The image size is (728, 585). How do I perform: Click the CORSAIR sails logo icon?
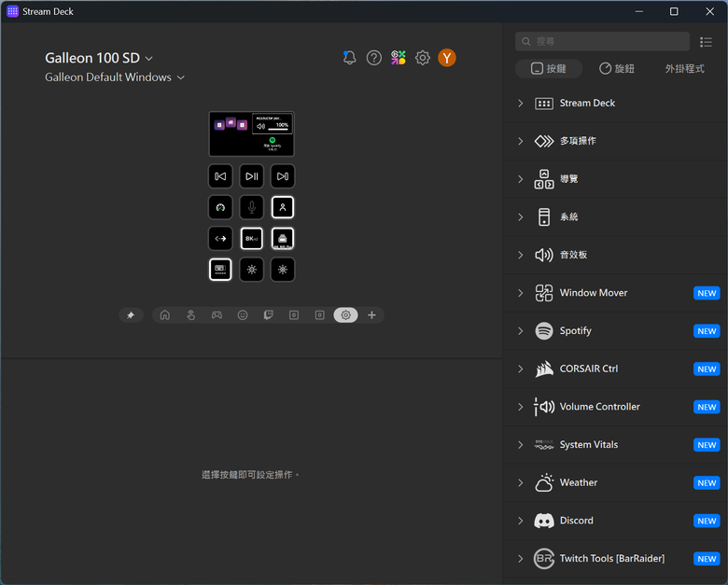(x=544, y=369)
